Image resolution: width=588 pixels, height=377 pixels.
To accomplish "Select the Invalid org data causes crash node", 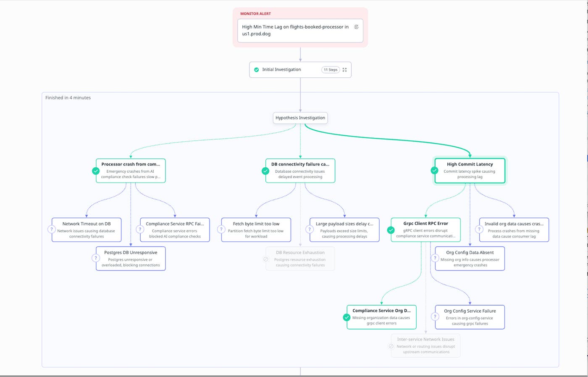I will pos(514,229).
